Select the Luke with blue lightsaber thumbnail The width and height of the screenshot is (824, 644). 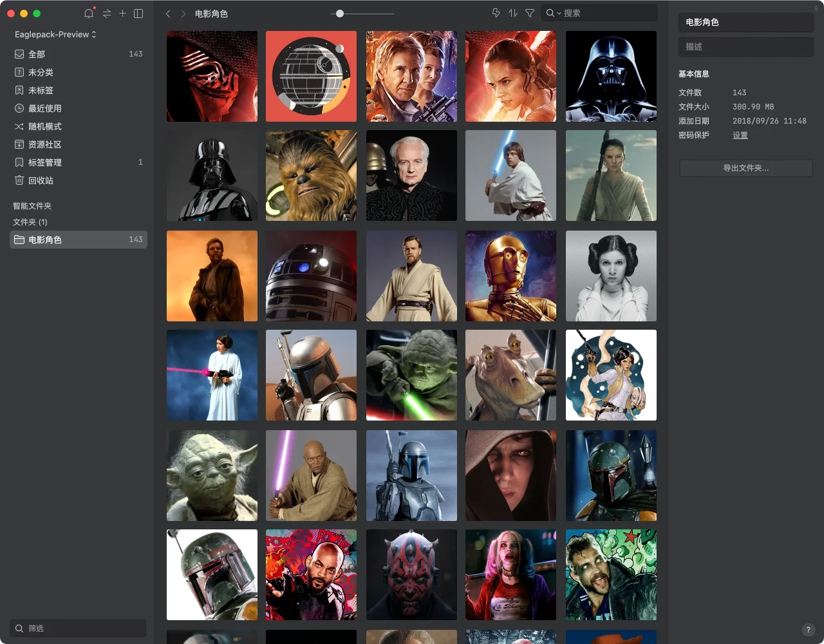coord(511,176)
